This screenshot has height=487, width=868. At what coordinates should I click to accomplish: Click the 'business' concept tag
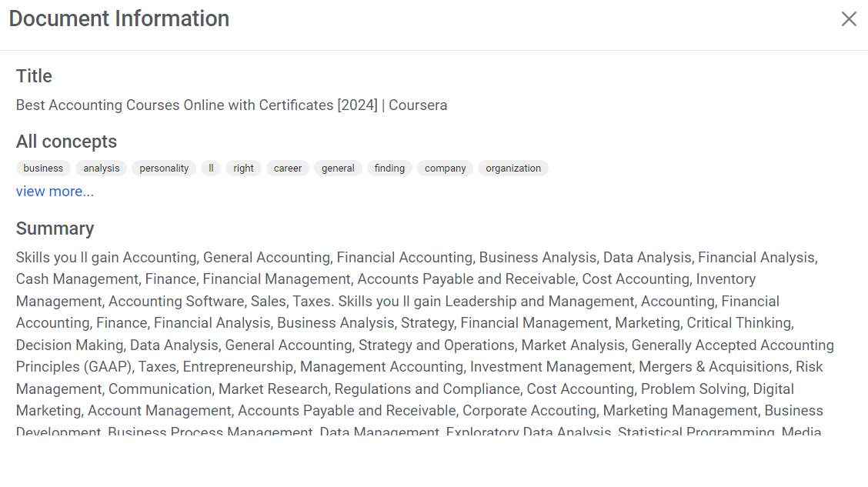(x=43, y=168)
